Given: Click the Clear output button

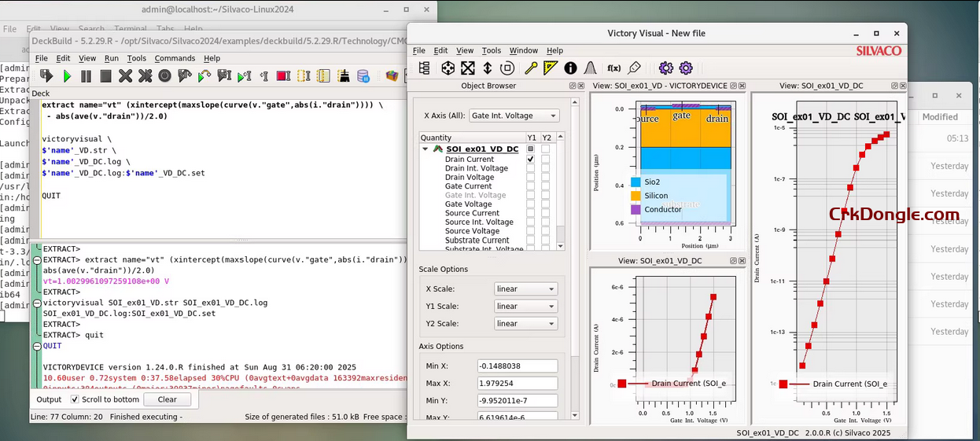Looking at the screenshot, I should tap(167, 399).
